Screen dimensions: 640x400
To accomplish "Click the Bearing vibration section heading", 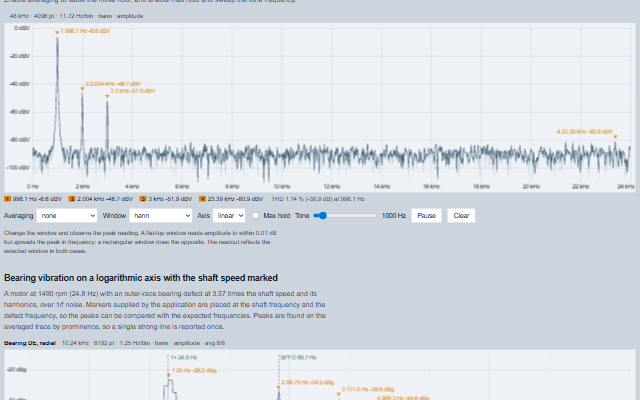I will [141, 278].
